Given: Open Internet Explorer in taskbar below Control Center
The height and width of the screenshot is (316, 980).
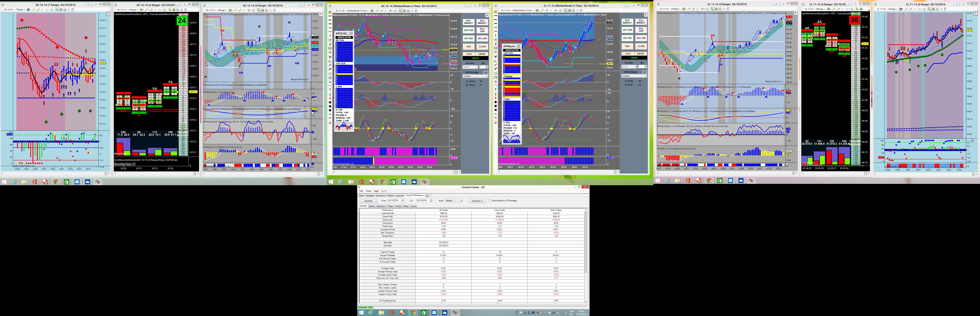Looking at the screenshot, I should pos(371,313).
